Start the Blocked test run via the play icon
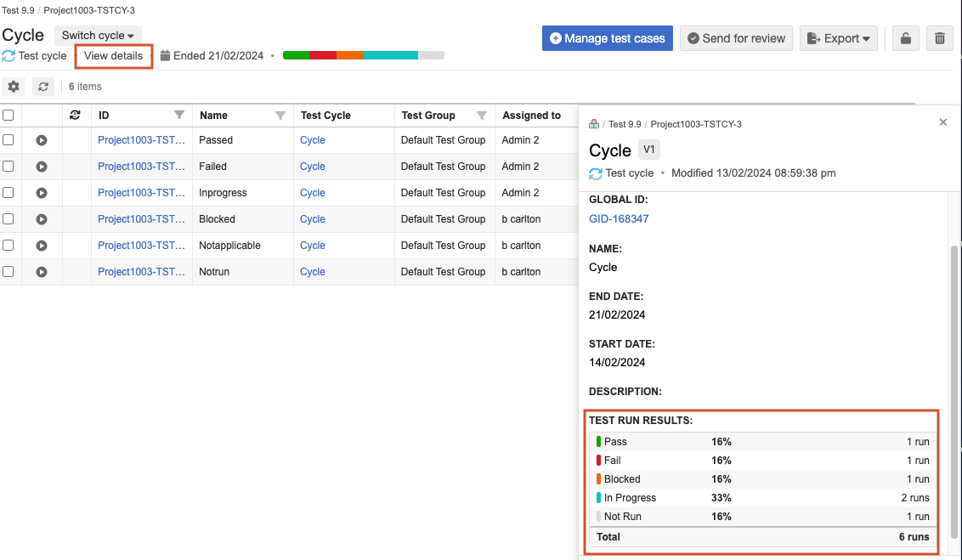The image size is (962, 560). (42, 219)
